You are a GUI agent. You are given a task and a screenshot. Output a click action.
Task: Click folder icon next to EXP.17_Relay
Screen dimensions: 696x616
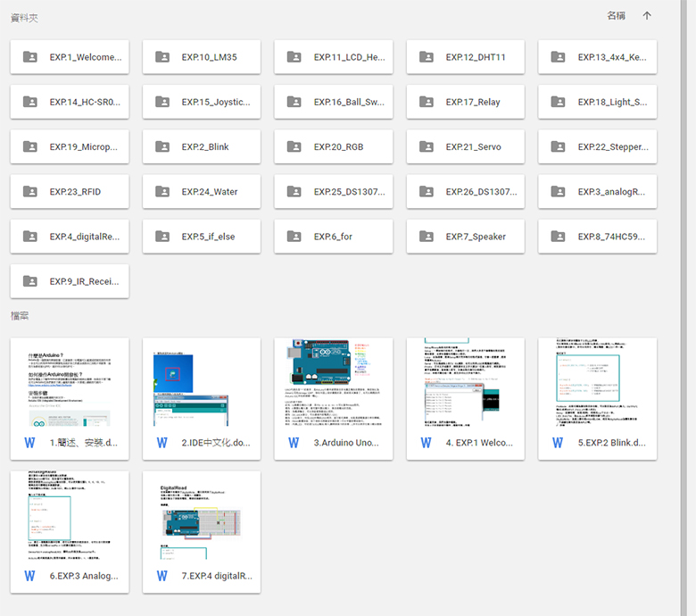(427, 102)
